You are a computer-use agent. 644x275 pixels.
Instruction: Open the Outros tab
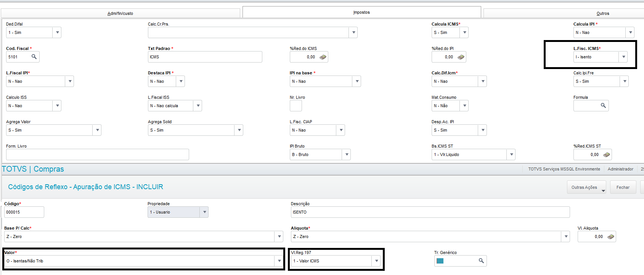click(603, 13)
